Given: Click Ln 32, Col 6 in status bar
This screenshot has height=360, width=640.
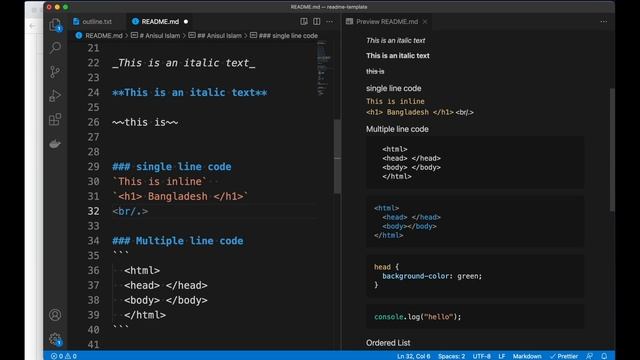Looking at the screenshot, I should [x=413, y=356].
